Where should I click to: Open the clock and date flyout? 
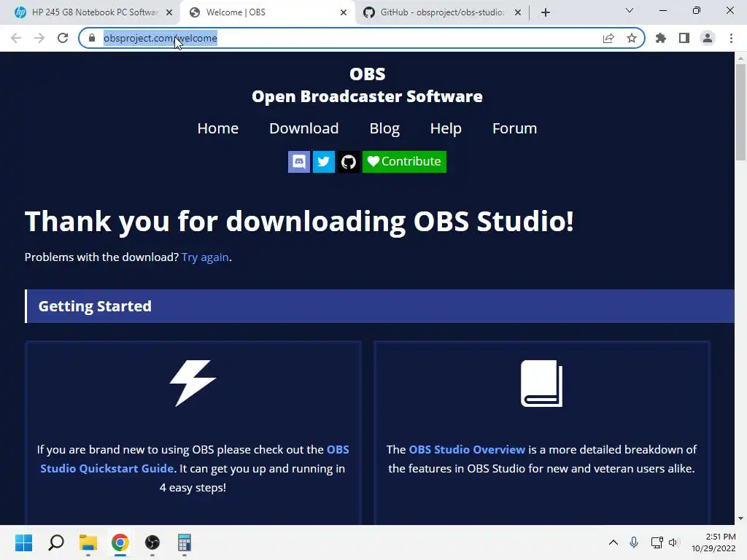tap(713, 542)
